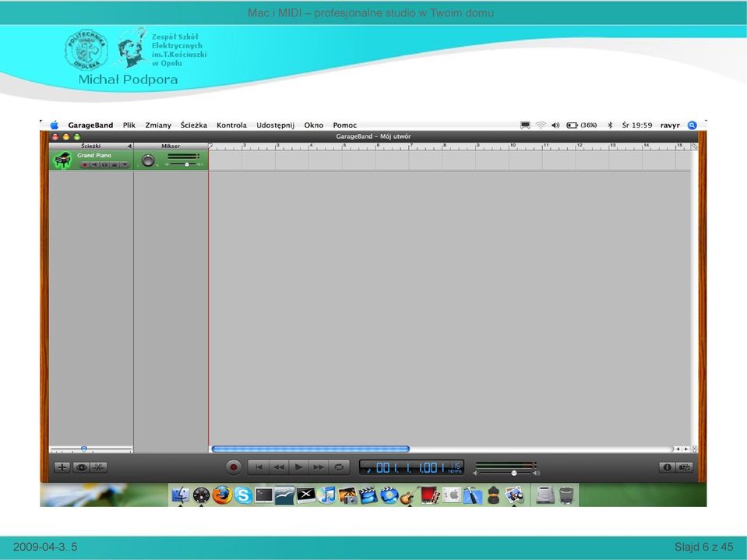The width and height of the screenshot is (747, 560).
Task: Open the Bluetooth menu bar icon
Action: click(610, 125)
